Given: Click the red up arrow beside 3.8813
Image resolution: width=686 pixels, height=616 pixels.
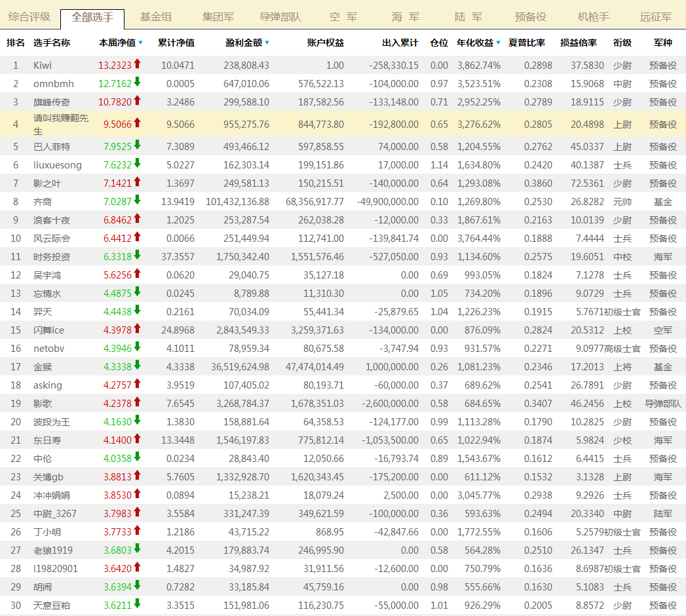Looking at the screenshot, I should click(138, 476).
